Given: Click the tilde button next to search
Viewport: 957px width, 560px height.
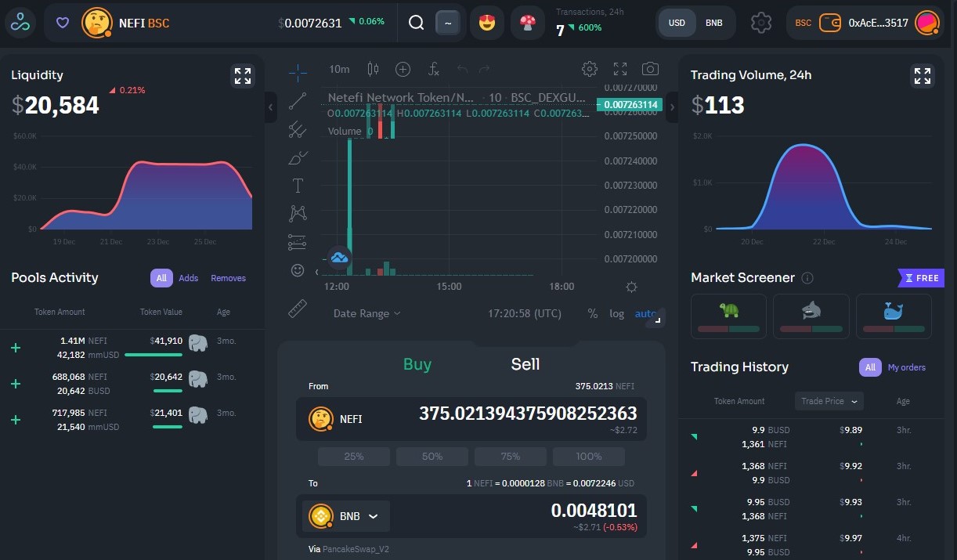Looking at the screenshot, I should point(448,23).
